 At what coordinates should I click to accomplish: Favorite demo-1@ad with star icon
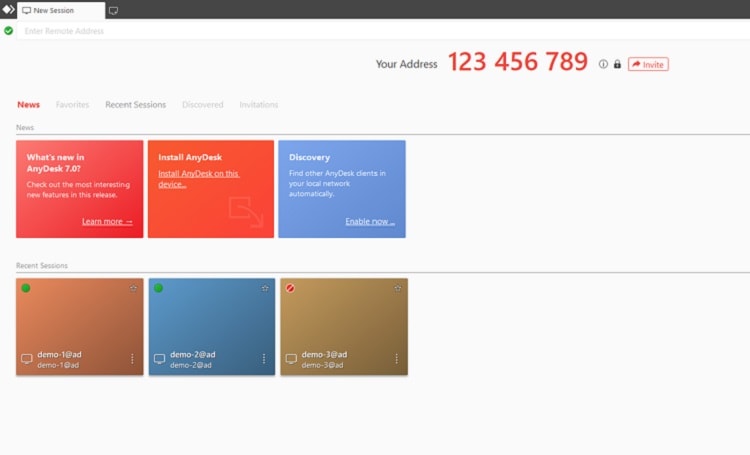point(133,288)
